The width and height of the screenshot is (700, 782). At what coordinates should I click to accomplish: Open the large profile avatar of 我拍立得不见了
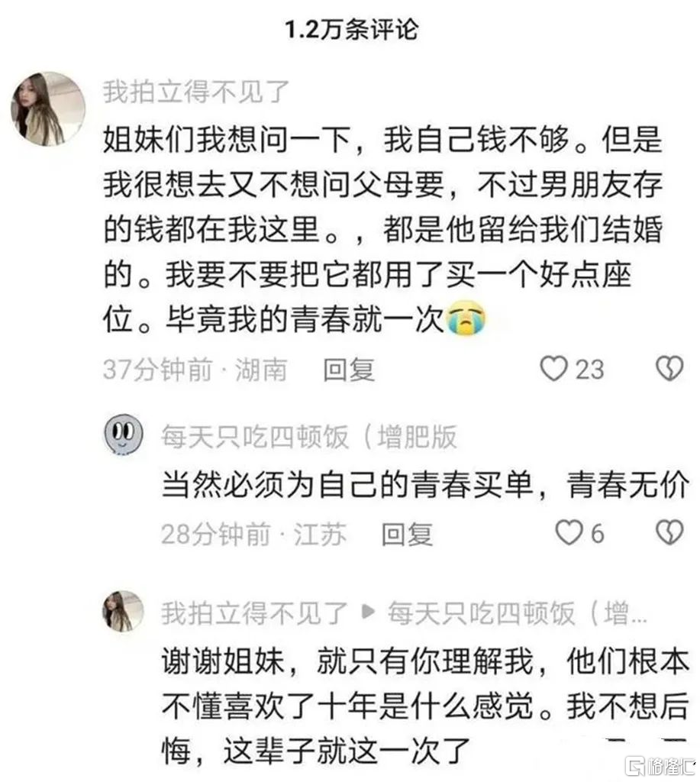pyautogui.click(x=48, y=108)
